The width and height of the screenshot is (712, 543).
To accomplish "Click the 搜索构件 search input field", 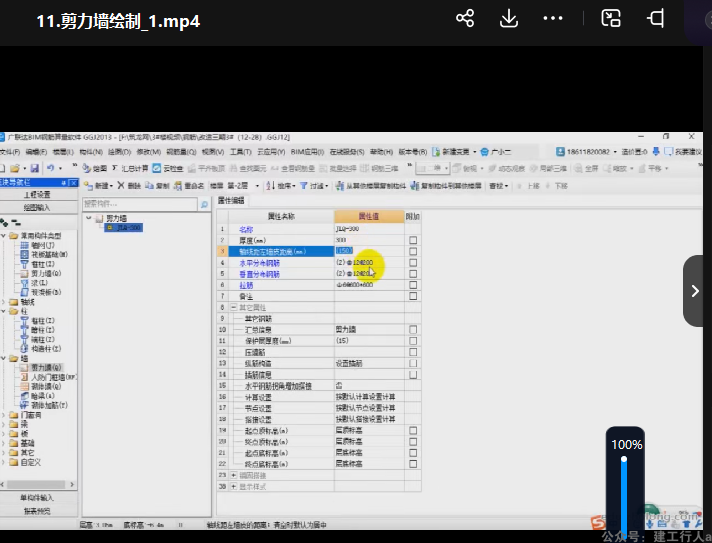I will [x=140, y=204].
